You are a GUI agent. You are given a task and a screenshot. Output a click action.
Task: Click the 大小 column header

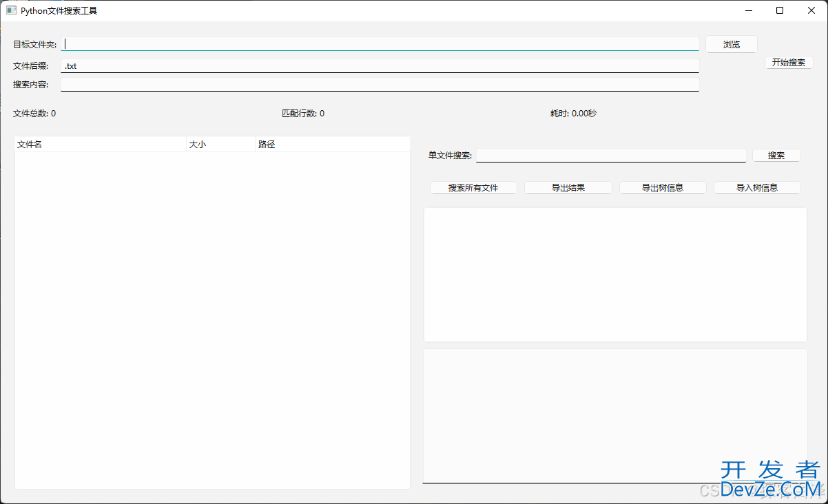(x=220, y=145)
